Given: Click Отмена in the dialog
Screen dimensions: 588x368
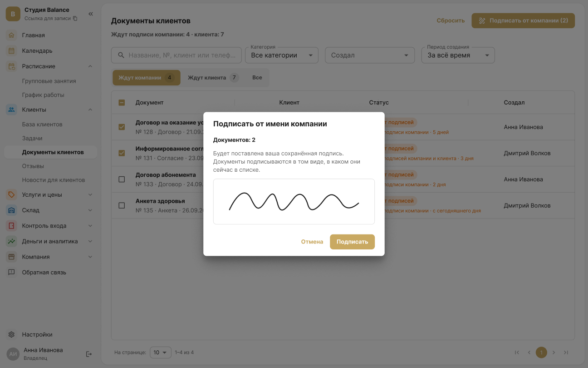Looking at the screenshot, I should [312, 242].
